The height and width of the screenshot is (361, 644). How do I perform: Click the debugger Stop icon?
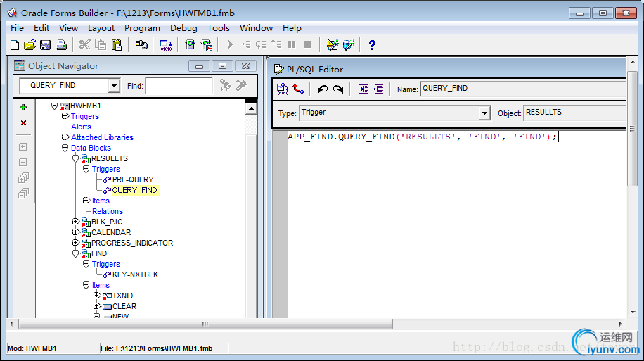(x=307, y=44)
